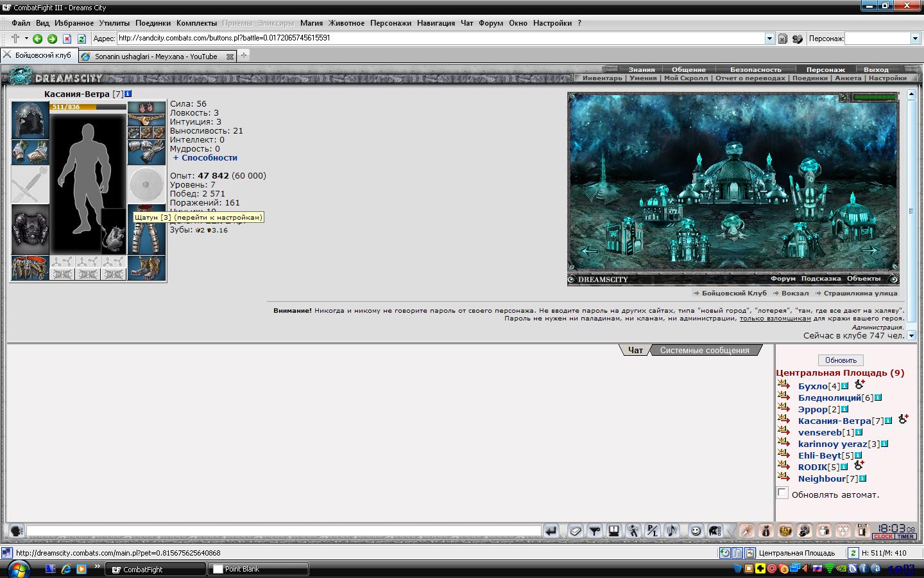The width and height of the screenshot is (924, 578).
Task: Click the necklace equipment slot
Action: pos(146,119)
